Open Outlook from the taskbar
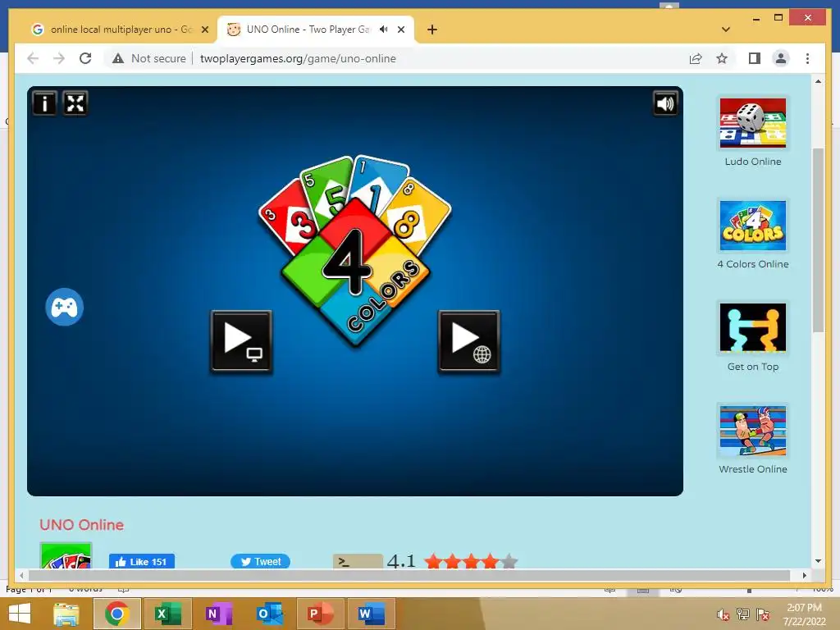The height and width of the screenshot is (630, 840). [269, 614]
